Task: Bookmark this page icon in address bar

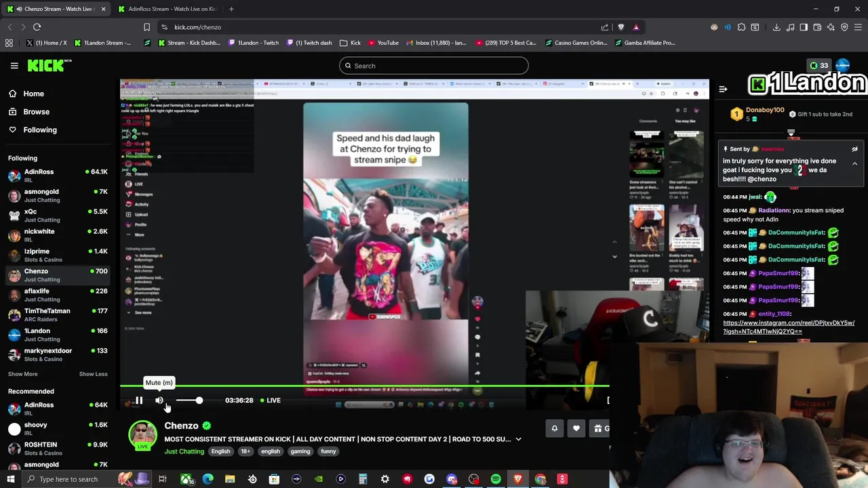Action: (146, 27)
